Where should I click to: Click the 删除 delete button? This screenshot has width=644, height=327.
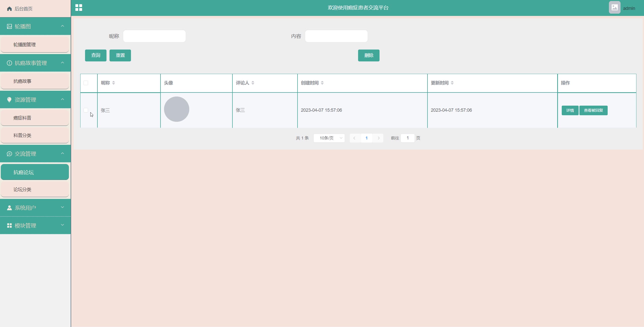[x=369, y=55]
